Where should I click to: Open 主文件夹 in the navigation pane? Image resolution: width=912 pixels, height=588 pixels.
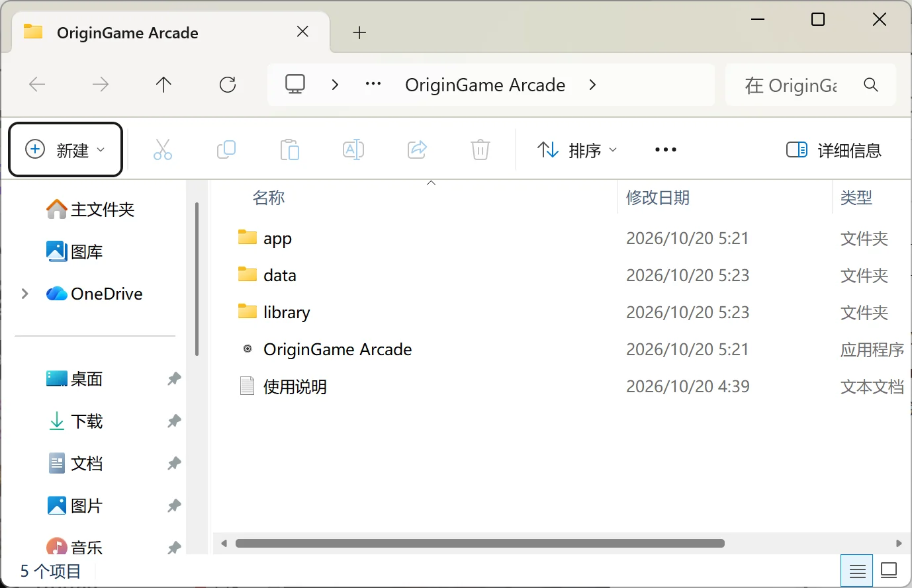click(90, 210)
